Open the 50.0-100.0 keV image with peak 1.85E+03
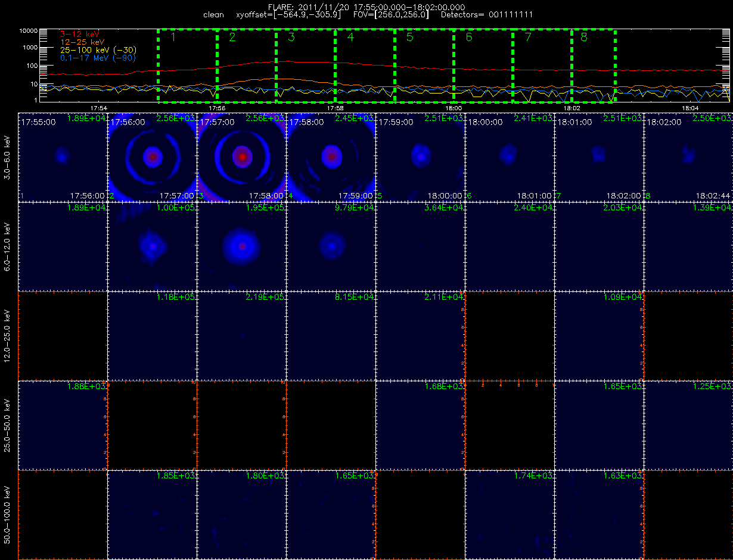 pos(152,514)
